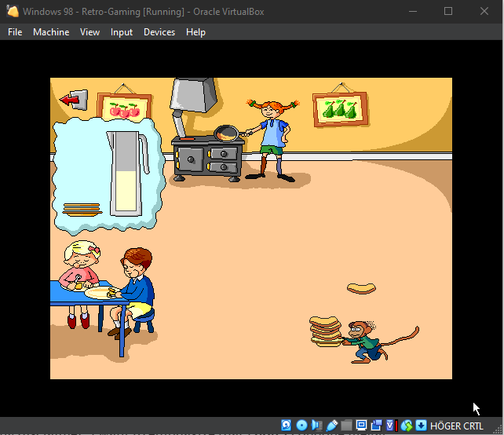Click the virtualization chip V status icon

[391, 426]
